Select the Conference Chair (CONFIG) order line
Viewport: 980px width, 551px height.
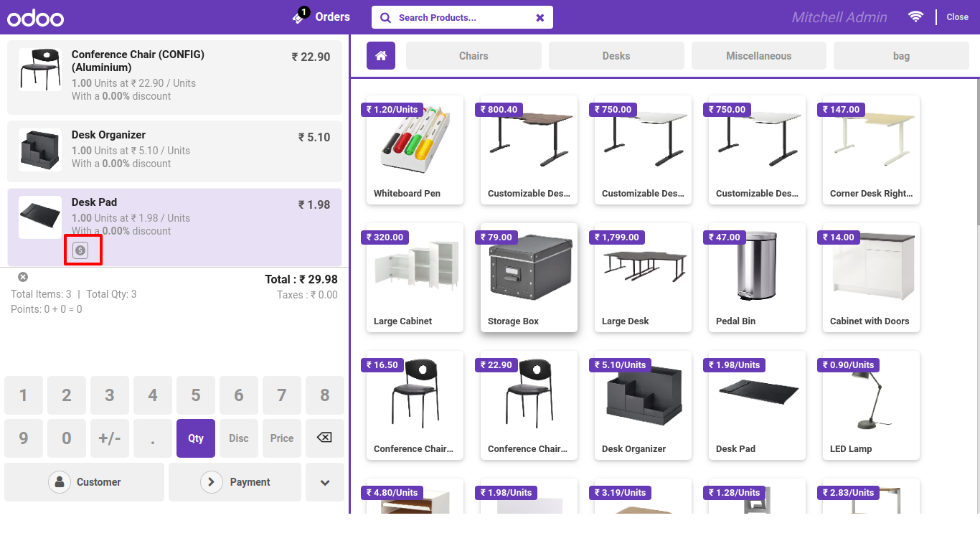click(174, 77)
